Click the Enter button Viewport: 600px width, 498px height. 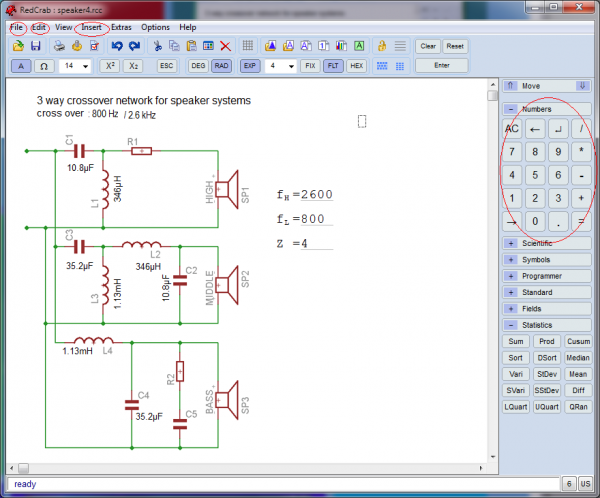[441, 66]
